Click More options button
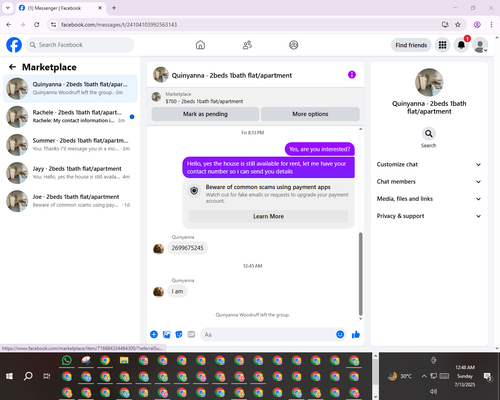 coord(310,114)
